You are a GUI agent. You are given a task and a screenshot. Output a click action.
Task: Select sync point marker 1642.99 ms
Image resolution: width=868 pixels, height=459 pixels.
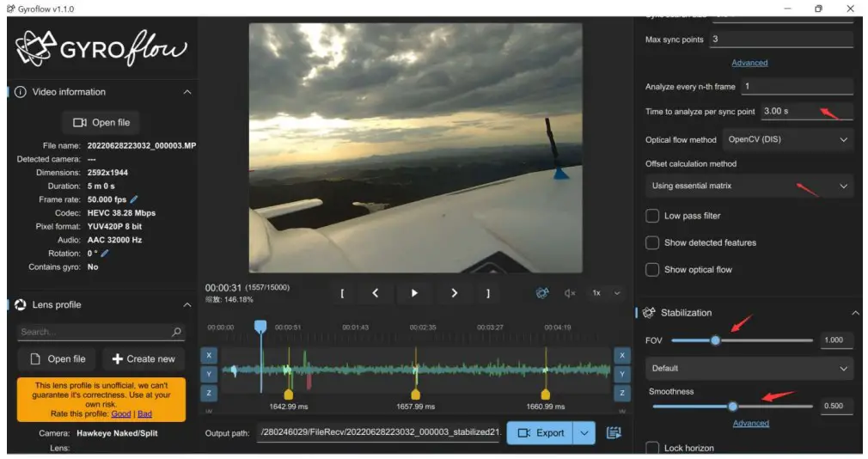tap(289, 395)
